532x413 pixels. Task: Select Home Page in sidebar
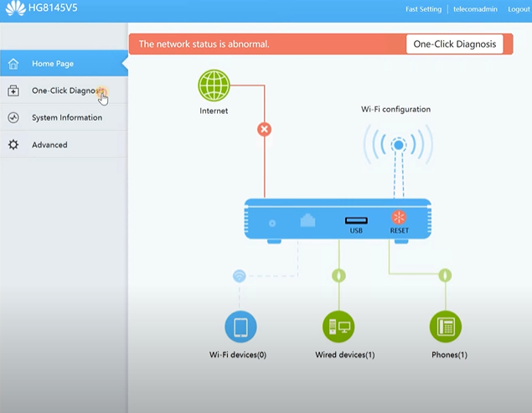click(52, 64)
